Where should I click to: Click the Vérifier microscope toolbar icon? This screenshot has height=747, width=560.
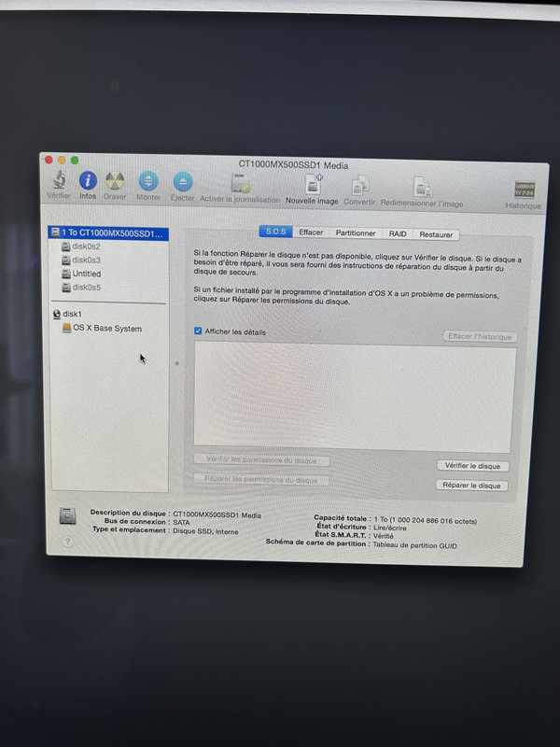(x=59, y=180)
